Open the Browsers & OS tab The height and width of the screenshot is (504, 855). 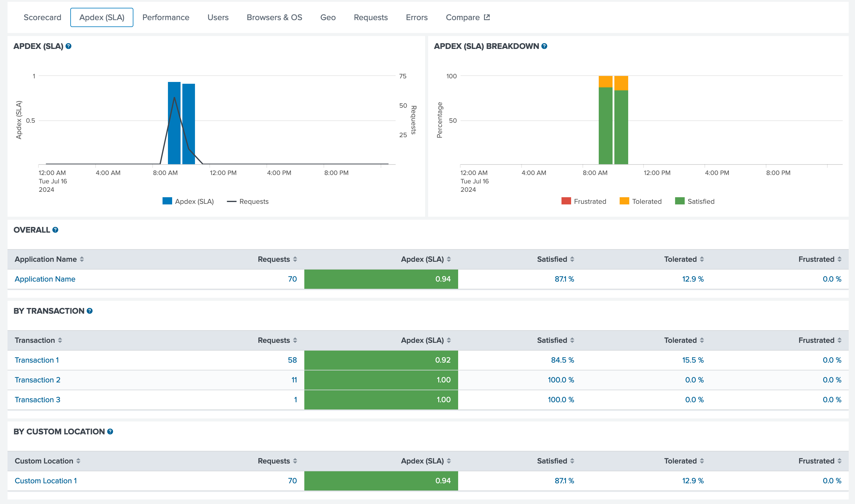point(274,17)
